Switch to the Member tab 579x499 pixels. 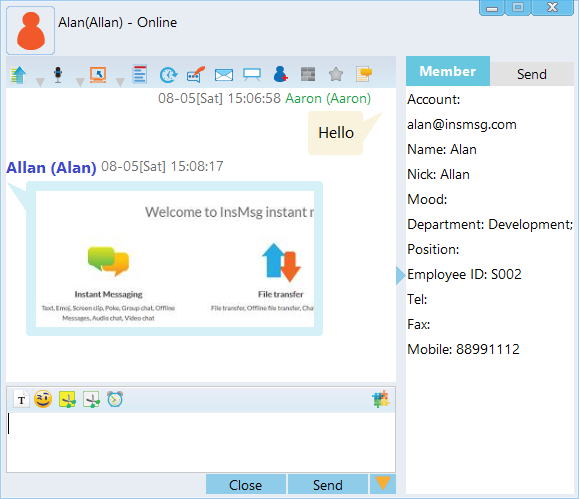448,71
